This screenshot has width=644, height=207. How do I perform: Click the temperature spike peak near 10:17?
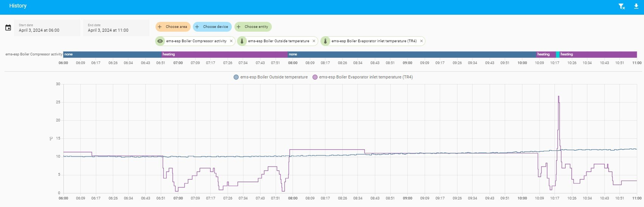558,96
